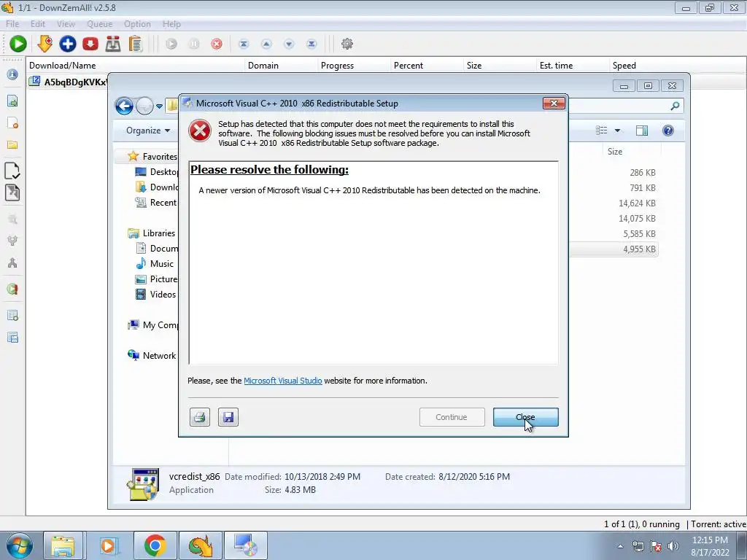
Task: Click the red download-arrow toolbar icon
Action: [x=90, y=44]
